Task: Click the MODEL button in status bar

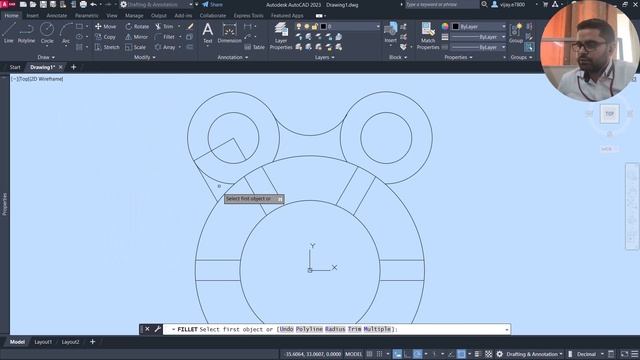Action: pyautogui.click(x=353, y=354)
